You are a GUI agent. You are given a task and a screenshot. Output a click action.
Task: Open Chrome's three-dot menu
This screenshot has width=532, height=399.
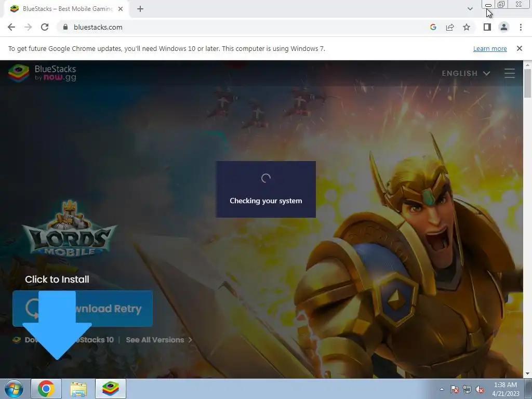pyautogui.click(x=521, y=27)
